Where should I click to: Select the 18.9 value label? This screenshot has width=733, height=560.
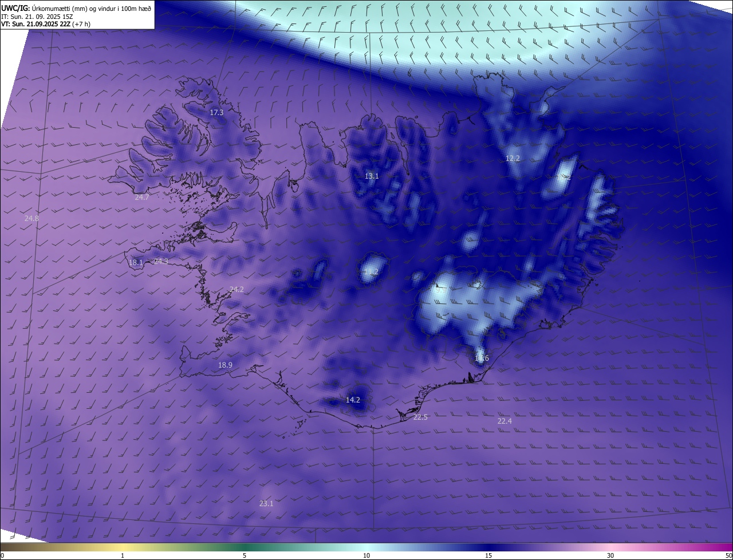[x=225, y=365]
